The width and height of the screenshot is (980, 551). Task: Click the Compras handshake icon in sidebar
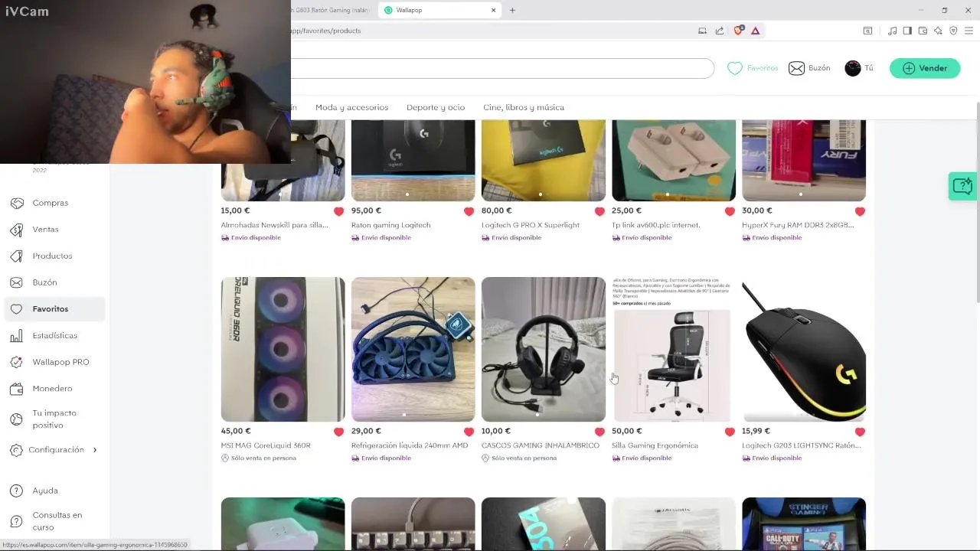click(x=17, y=203)
